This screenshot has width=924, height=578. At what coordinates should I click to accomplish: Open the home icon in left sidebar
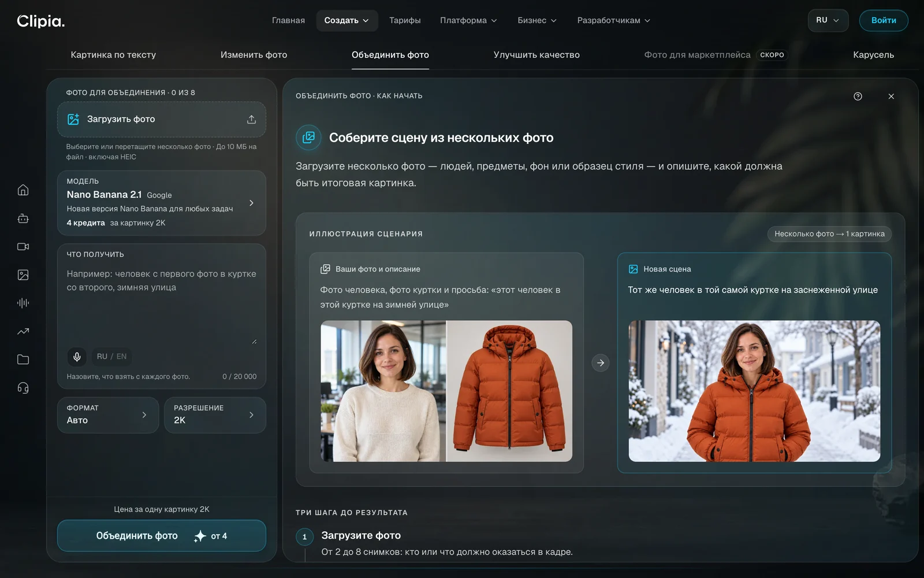(23, 190)
